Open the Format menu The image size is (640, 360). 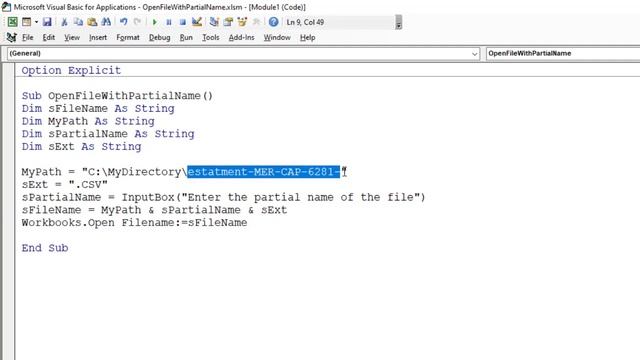coord(128,38)
